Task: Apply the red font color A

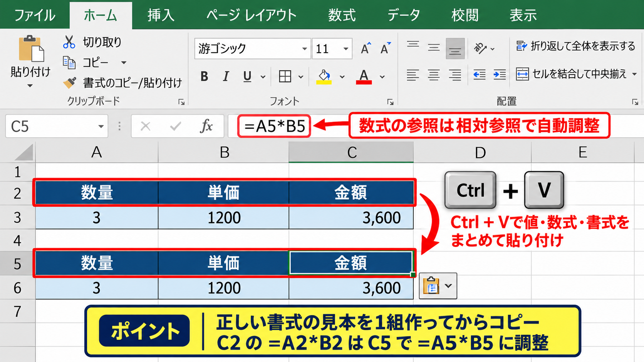Action: coord(364,77)
